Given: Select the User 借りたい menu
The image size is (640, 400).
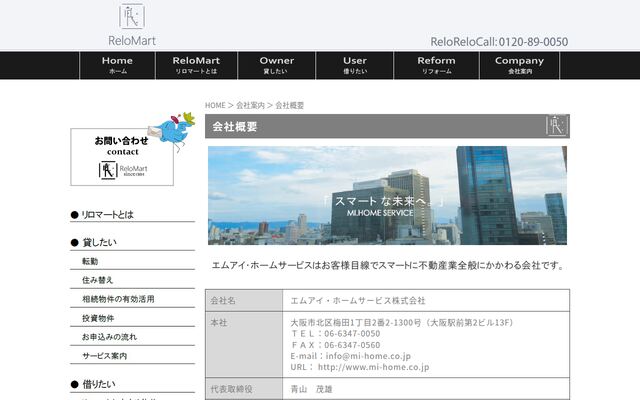Looking at the screenshot, I should pyautogui.click(x=355, y=65).
